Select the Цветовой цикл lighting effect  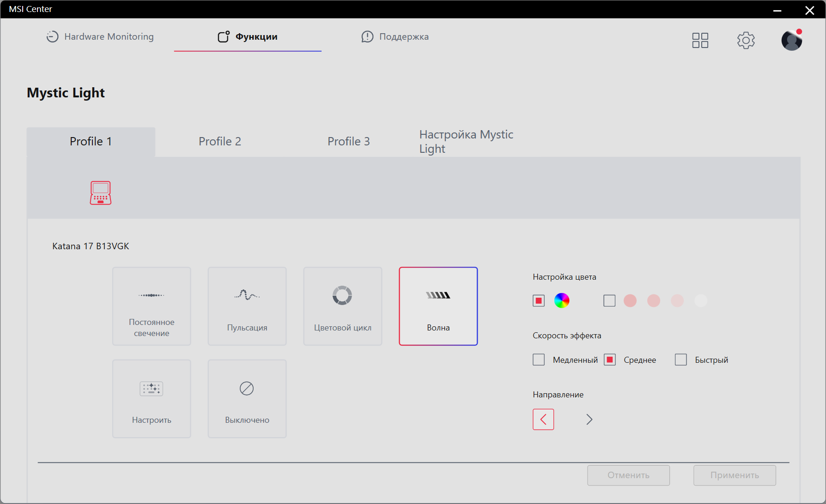click(x=343, y=306)
